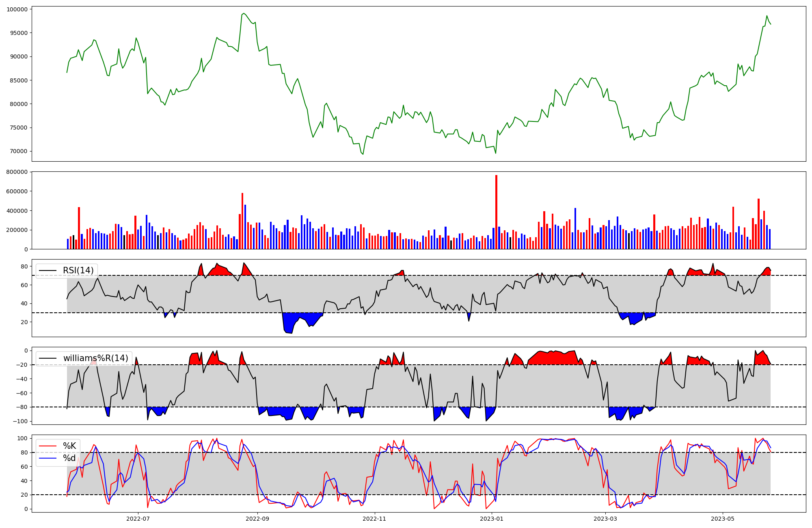Click the -100 tick on Williams %R axis
The width and height of the screenshot is (812, 528).
[20, 422]
